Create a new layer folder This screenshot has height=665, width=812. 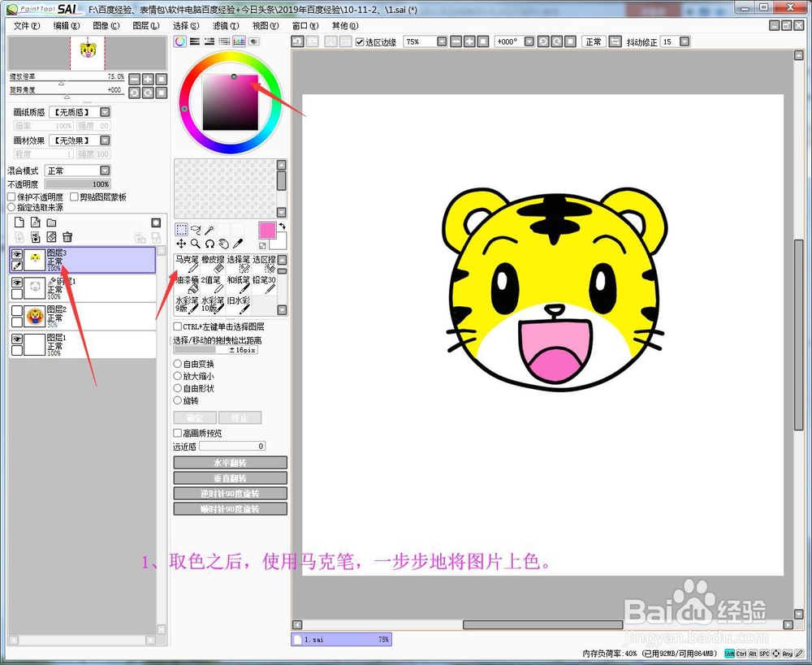tap(51, 222)
